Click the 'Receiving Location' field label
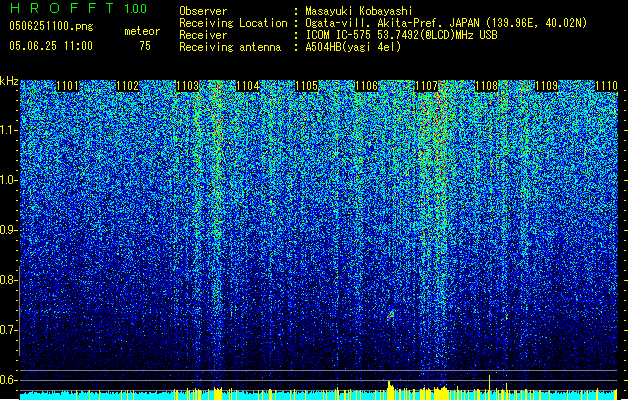The width and height of the screenshot is (629, 400). tap(233, 23)
